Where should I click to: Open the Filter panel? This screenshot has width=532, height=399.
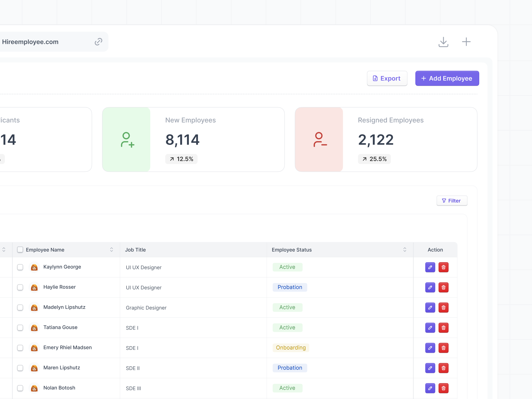[x=452, y=201]
